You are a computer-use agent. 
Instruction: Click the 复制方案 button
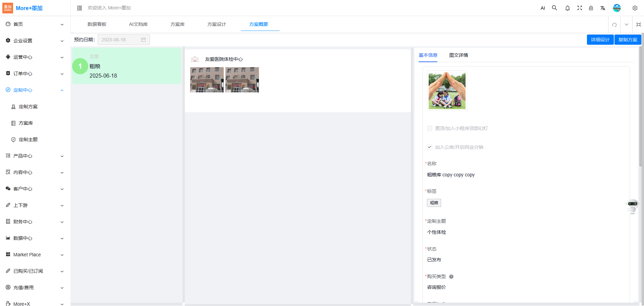[628, 40]
